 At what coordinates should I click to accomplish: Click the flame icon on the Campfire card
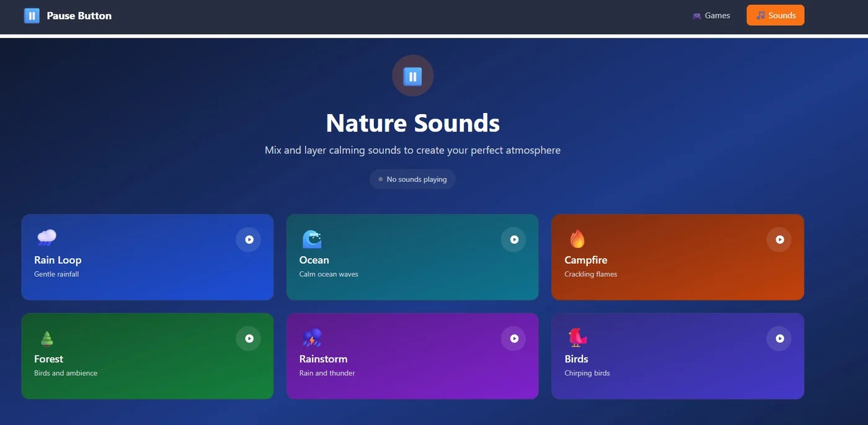tap(577, 238)
